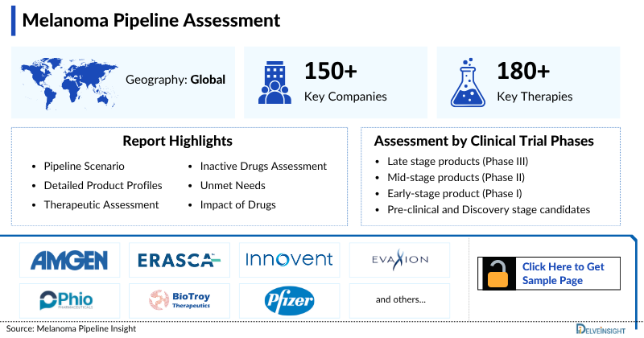Click 'Detailed Product Profiles' bullet

103,185
